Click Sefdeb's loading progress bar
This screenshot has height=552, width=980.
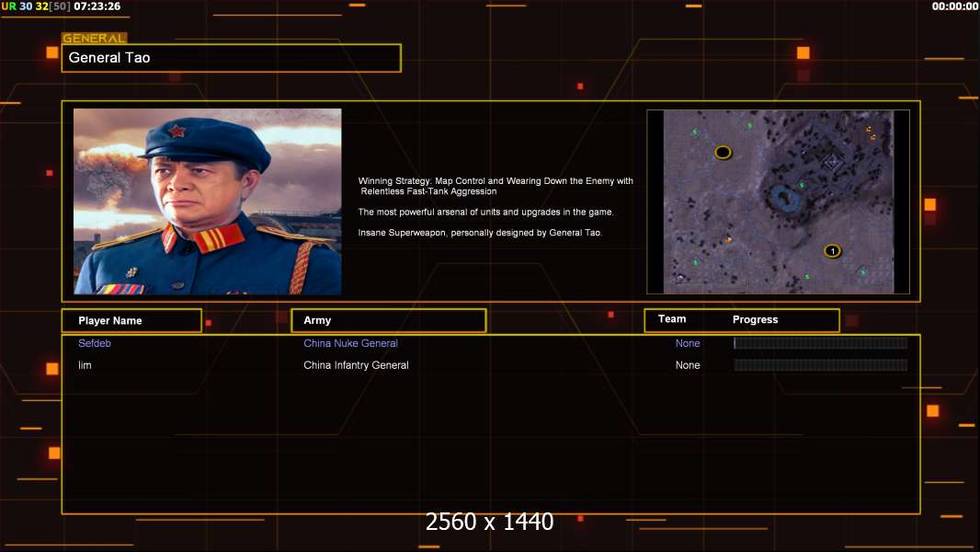click(821, 342)
